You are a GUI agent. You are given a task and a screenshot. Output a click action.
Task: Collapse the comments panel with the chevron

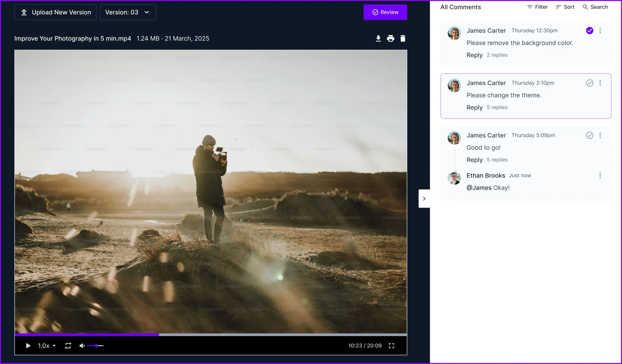click(424, 198)
